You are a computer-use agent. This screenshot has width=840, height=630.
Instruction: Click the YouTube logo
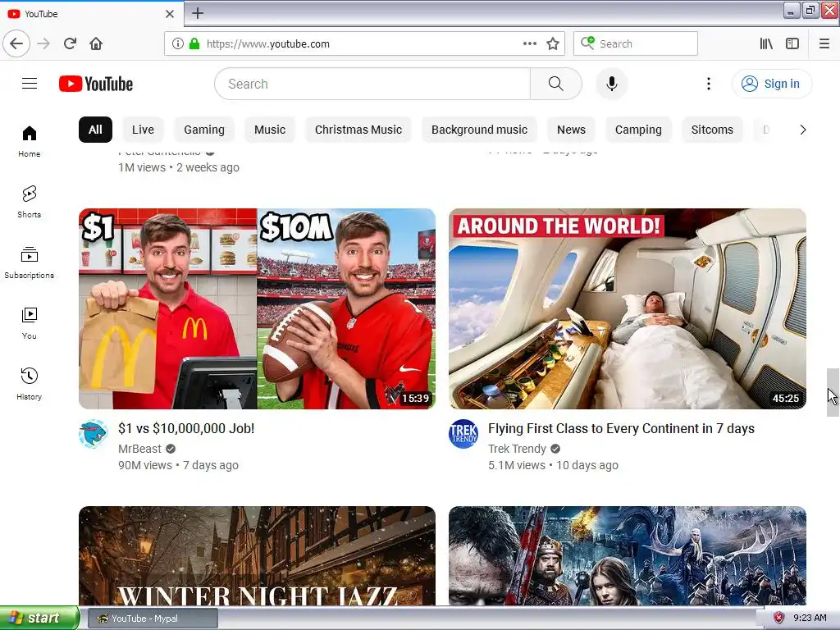96,84
